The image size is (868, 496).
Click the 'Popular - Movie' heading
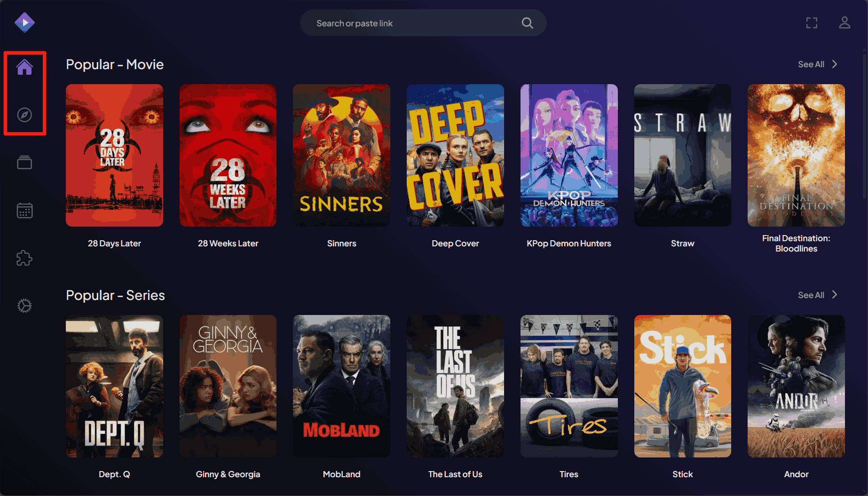[115, 64]
